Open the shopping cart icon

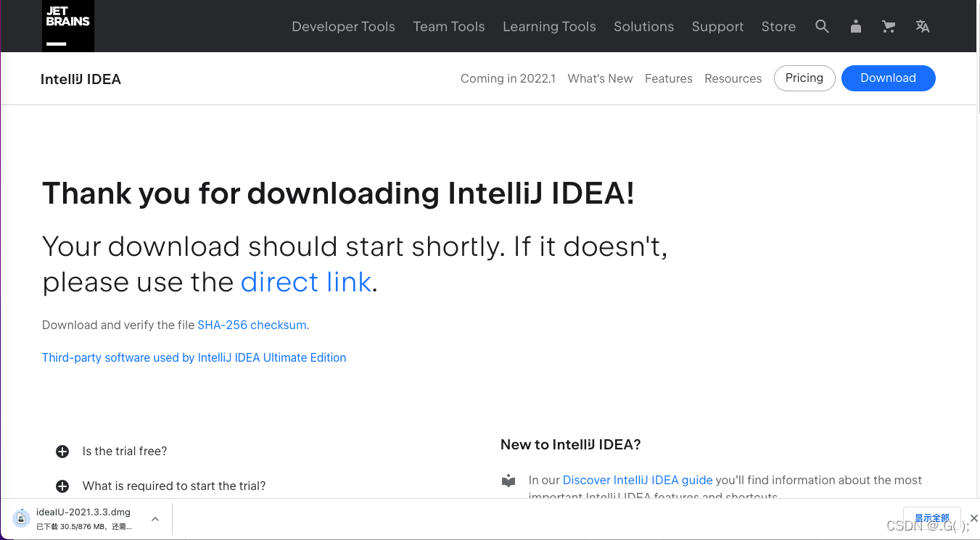point(888,26)
